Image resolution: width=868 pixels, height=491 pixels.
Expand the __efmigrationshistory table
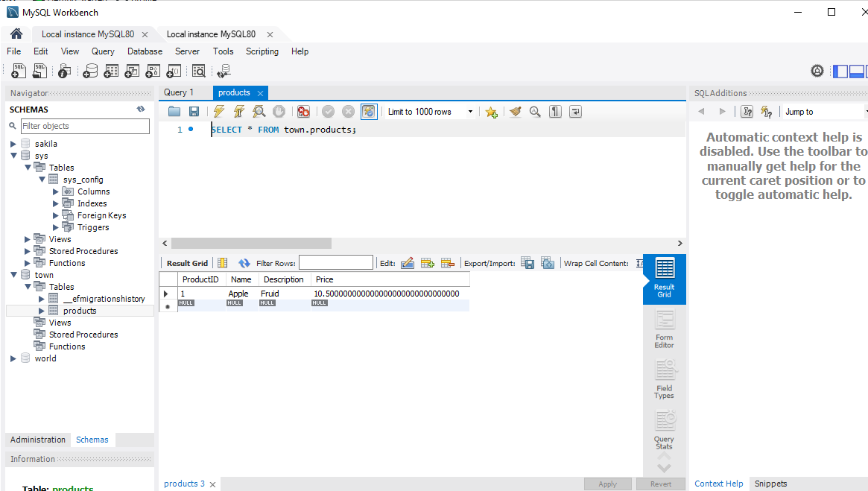pos(42,299)
